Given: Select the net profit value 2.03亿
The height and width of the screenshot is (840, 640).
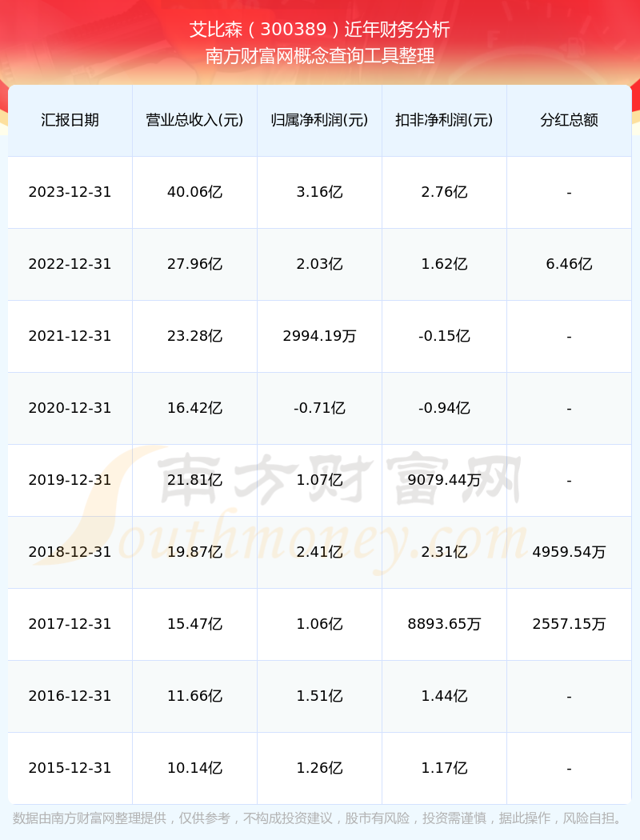Looking at the screenshot, I should [319, 264].
